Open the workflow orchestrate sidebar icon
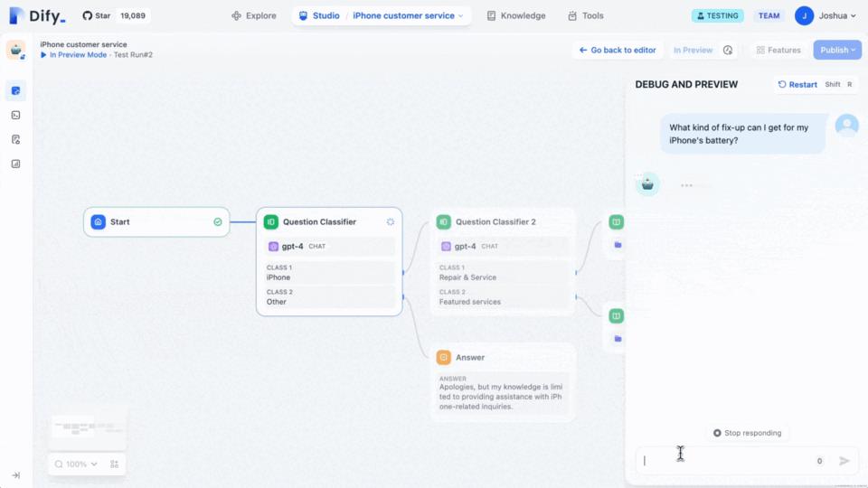 (15, 90)
